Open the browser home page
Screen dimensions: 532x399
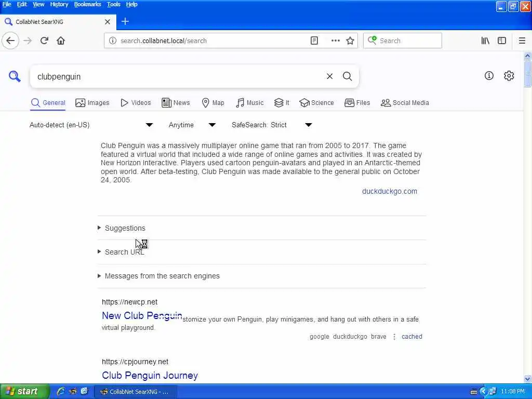point(61,41)
